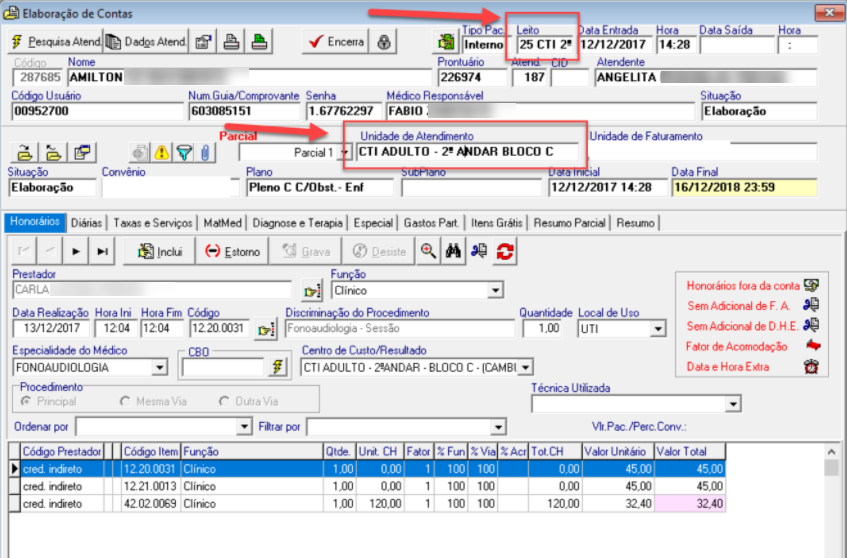Expand the Filtrar por dropdown
Screen dimensions: 847x558
coord(498,427)
